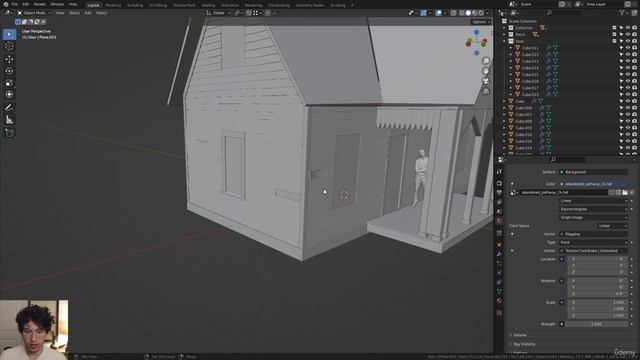Open the Object Mode dropdown

(x=34, y=13)
